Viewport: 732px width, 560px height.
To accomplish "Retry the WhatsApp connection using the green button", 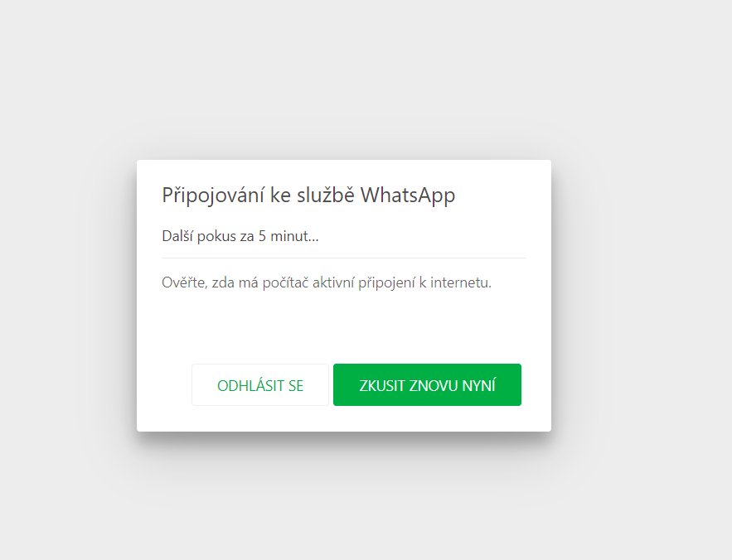I will coord(427,385).
